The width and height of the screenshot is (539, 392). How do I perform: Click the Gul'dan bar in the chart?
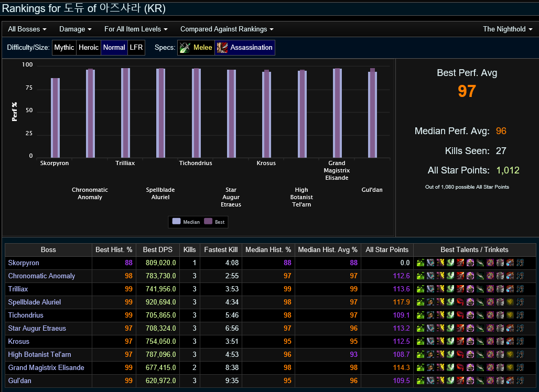tap(372, 113)
